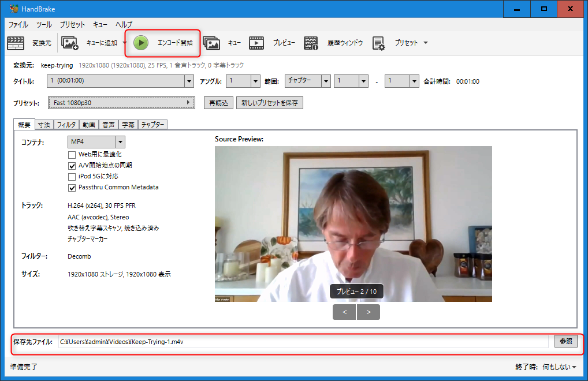Viewport: 588px width, 381px height.
Task: Enable the Web用に最適化 checkbox
Action: 72,155
